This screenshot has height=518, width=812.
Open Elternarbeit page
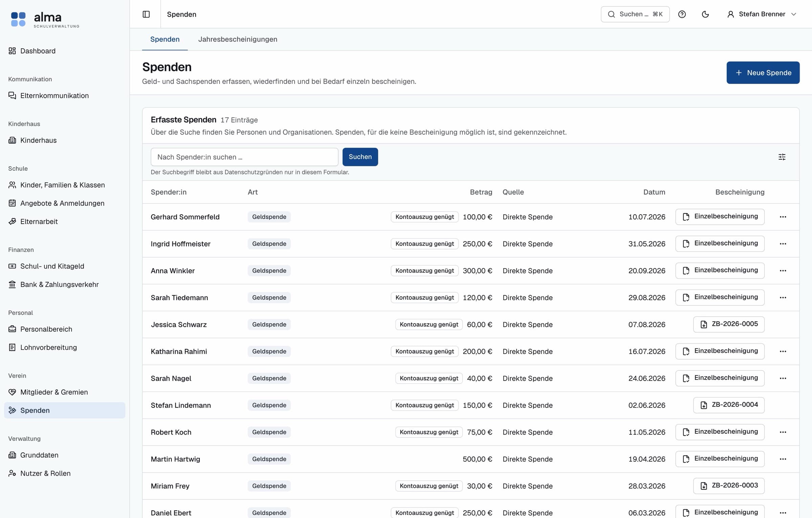click(x=65, y=221)
